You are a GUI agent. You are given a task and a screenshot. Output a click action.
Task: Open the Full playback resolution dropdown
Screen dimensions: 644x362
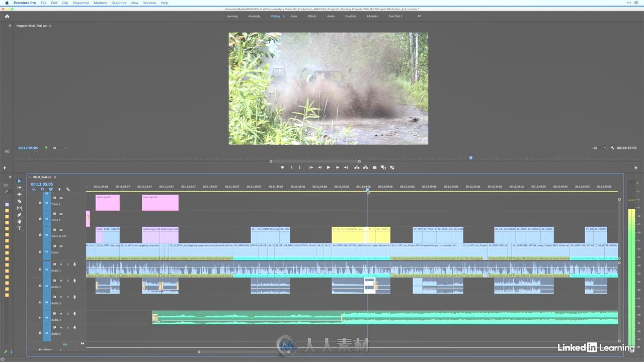599,148
